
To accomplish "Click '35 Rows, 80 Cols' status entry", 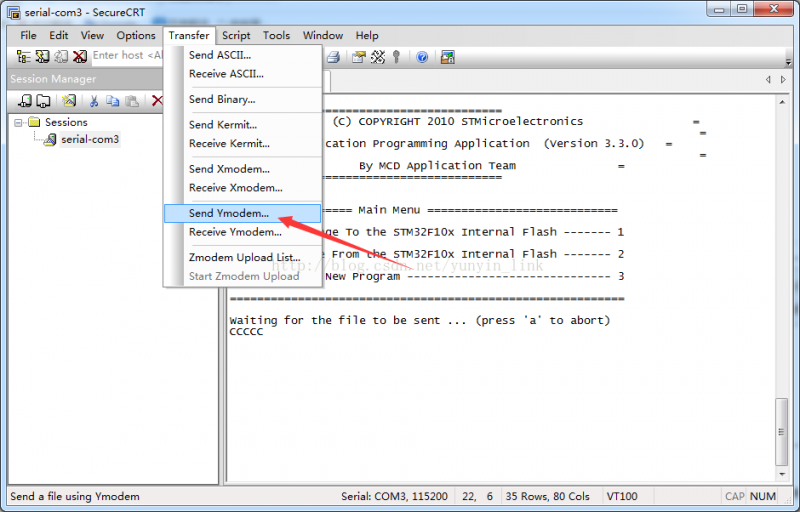I will (x=547, y=496).
